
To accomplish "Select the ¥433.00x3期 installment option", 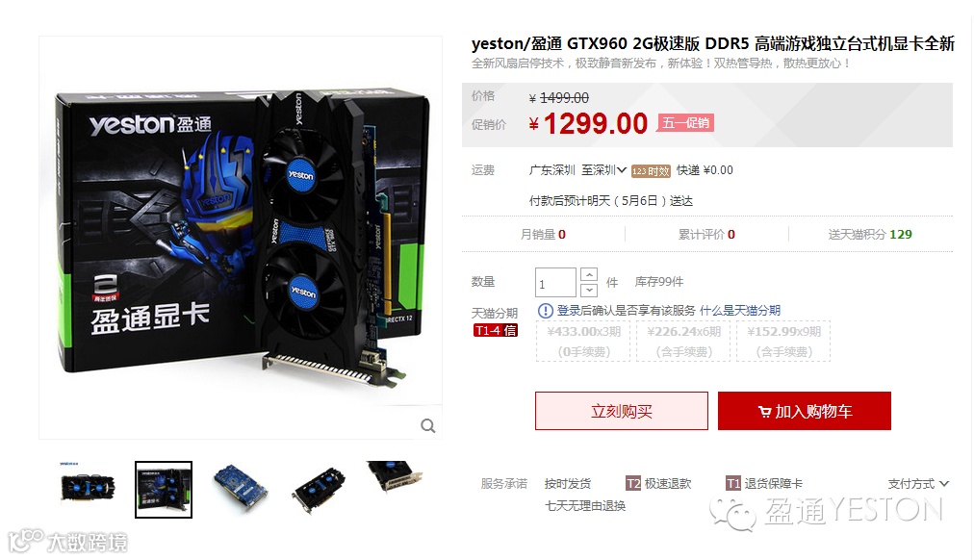I will tap(584, 341).
